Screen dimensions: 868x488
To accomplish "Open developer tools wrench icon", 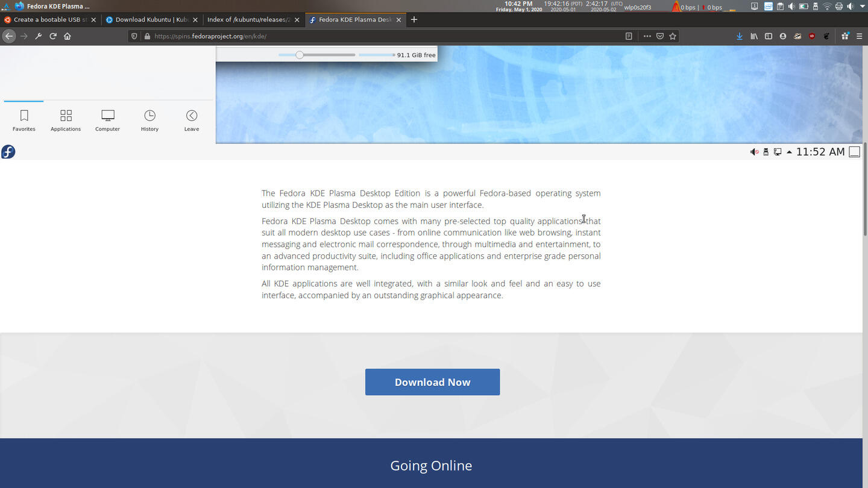I will [39, 36].
